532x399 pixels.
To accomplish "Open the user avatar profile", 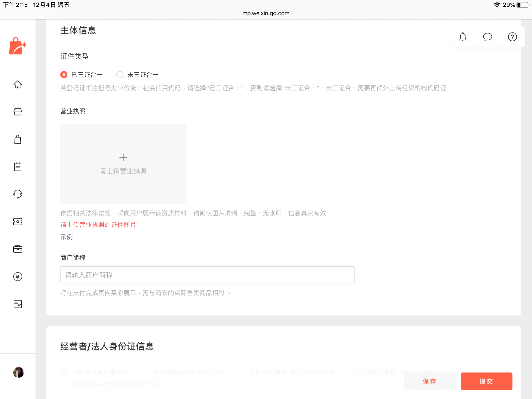I will [18, 372].
